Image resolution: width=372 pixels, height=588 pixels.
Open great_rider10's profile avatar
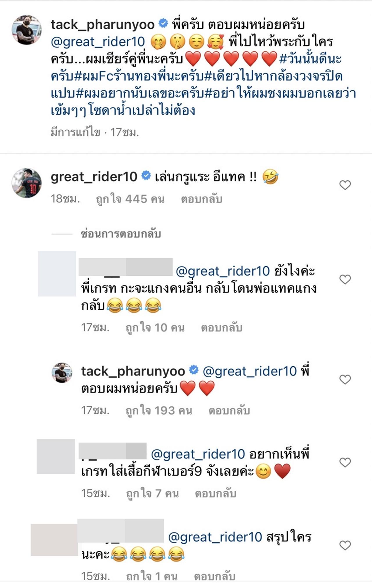tap(26, 183)
